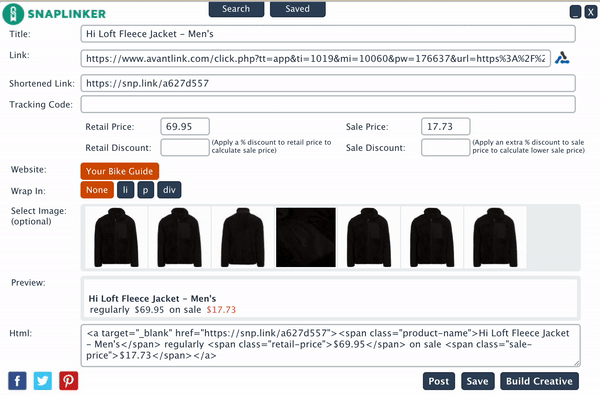
Task: Click into the empty Tracking Code field
Action: click(328, 104)
